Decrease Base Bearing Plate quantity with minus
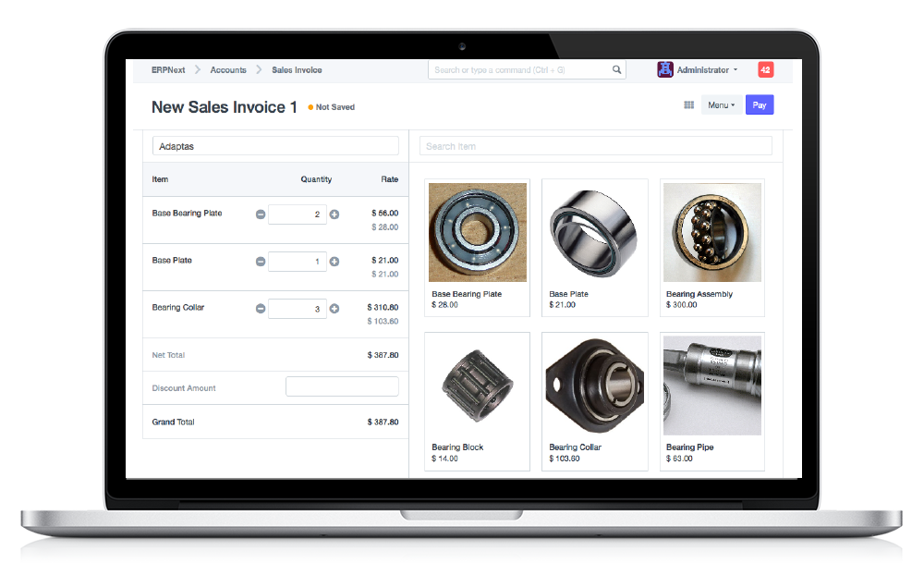924x563 pixels. (261, 214)
